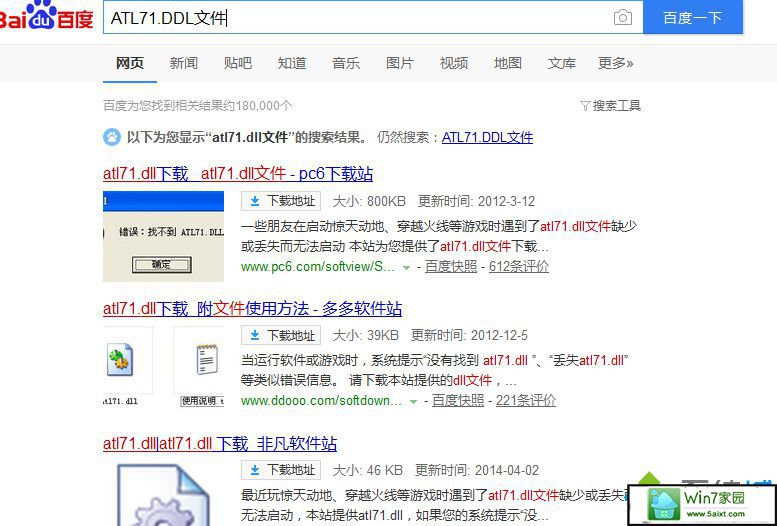
Task: Click 更新时间: 2012-12-5 text
Action: pyautogui.click(x=469, y=336)
